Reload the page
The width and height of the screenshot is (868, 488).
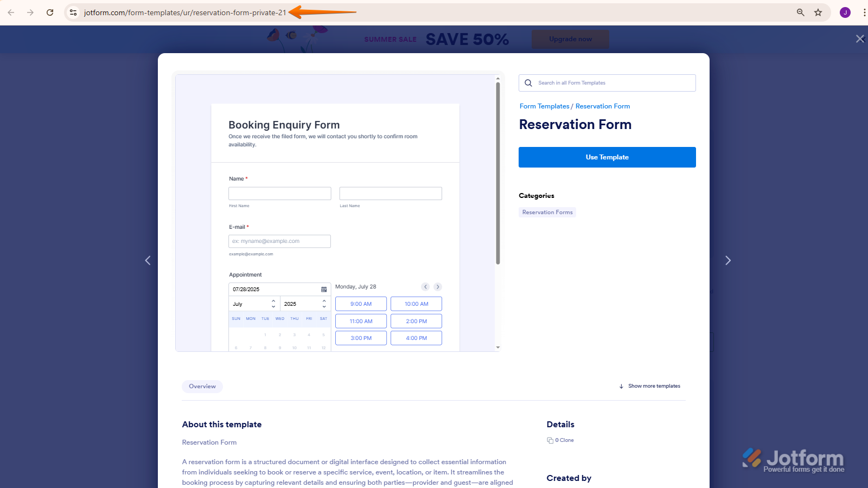click(x=50, y=12)
